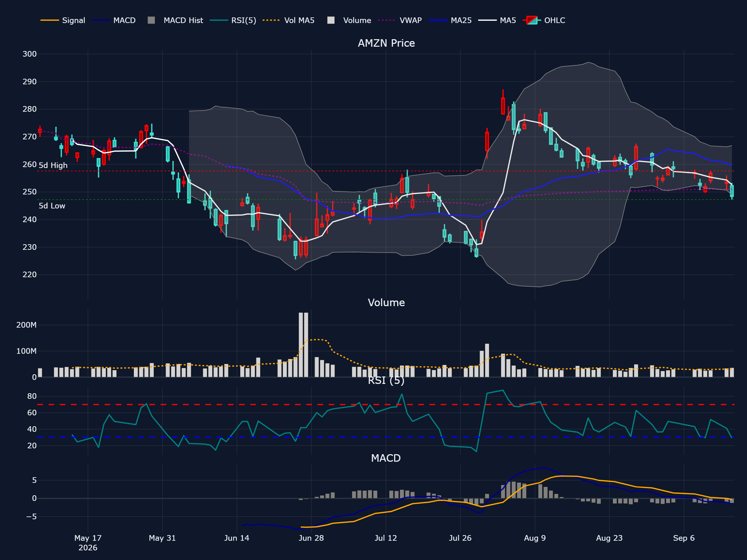Toggle the MACD legend entry
The image size is (747, 560).
coord(114,20)
